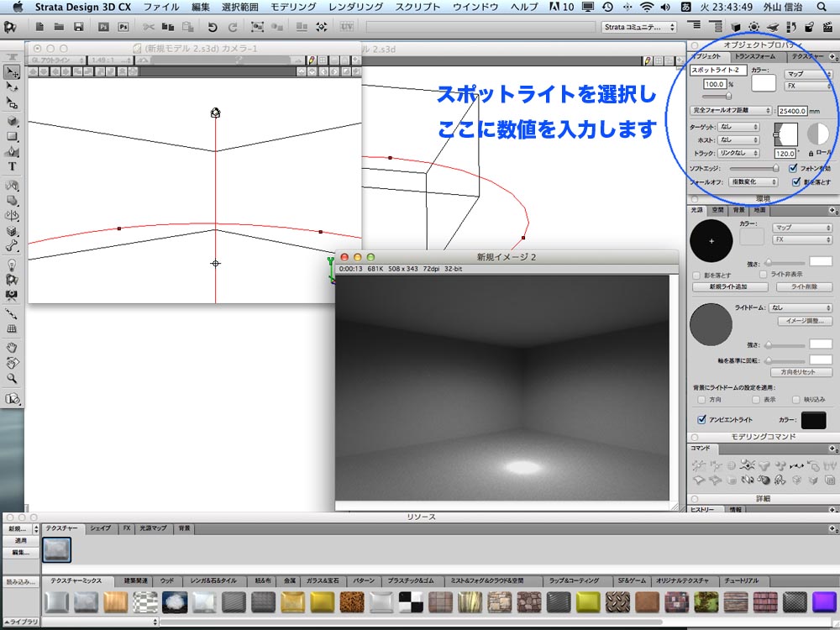Click the Redo arrow in the toolbar
Image resolution: width=840 pixels, height=630 pixels.
tap(233, 27)
